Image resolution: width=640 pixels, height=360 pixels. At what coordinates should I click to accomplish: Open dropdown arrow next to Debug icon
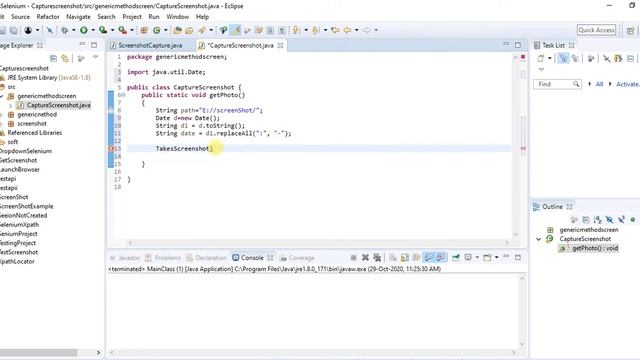point(73,30)
